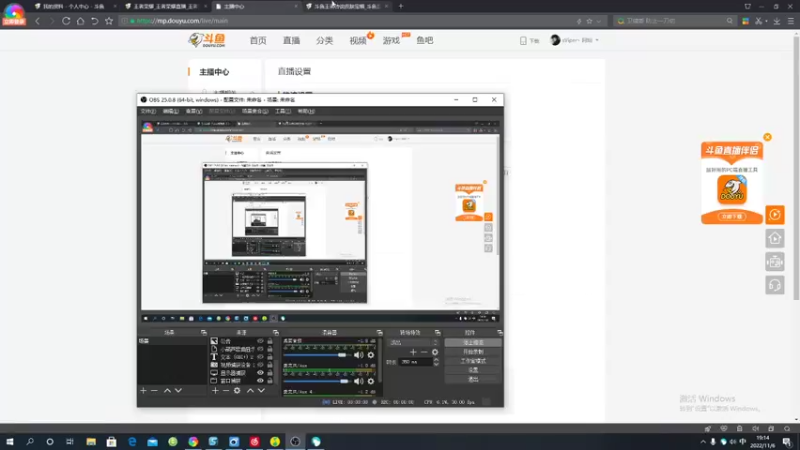Go back with the browser back arrow
This screenshot has width=800, height=450.
point(37,21)
